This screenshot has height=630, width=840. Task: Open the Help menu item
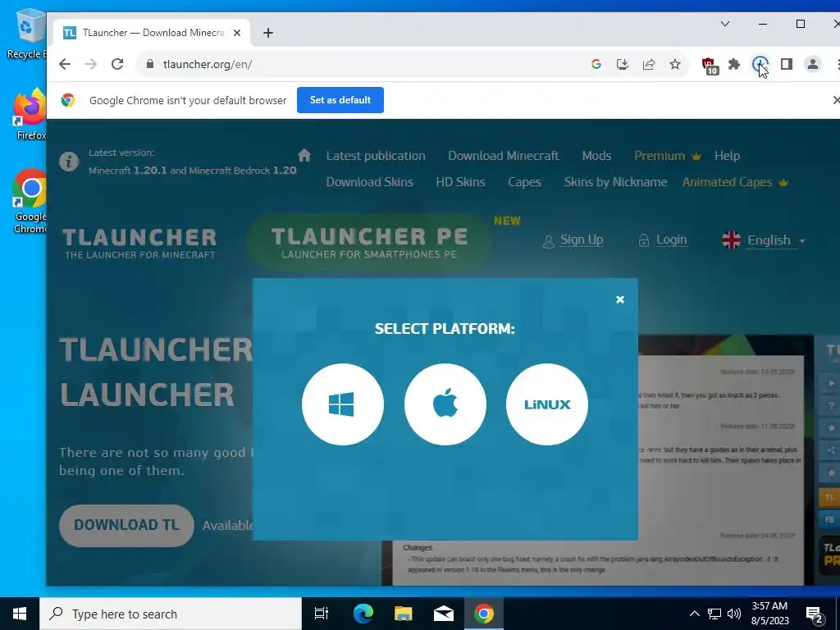pos(727,156)
